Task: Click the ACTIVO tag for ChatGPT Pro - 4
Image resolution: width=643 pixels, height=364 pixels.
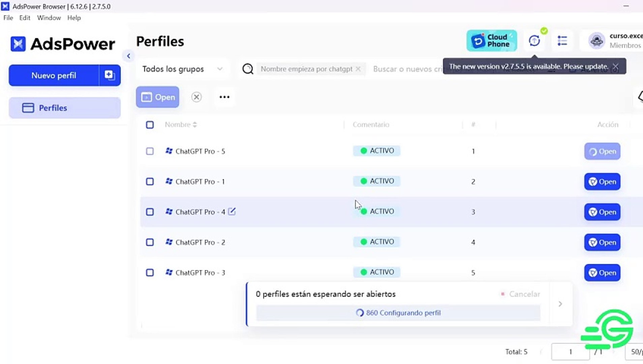Action: pyautogui.click(x=377, y=211)
